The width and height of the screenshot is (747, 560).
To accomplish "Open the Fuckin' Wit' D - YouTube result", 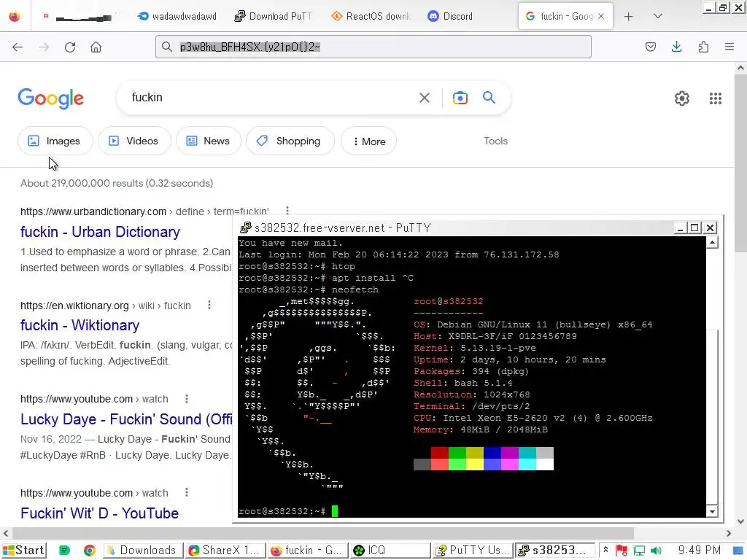I will 99,513.
